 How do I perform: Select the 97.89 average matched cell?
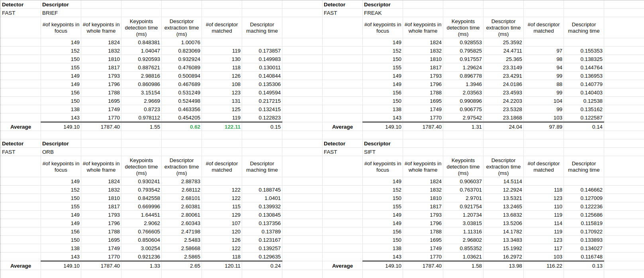(544, 127)
